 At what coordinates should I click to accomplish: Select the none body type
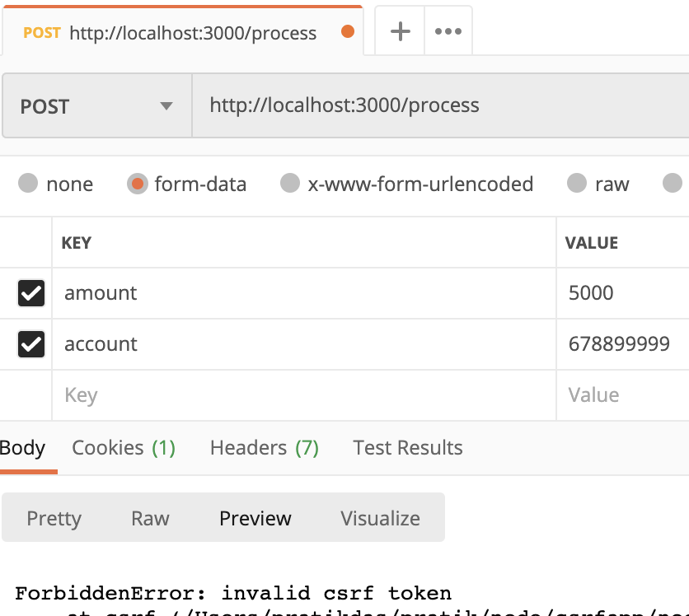pyautogui.click(x=28, y=183)
